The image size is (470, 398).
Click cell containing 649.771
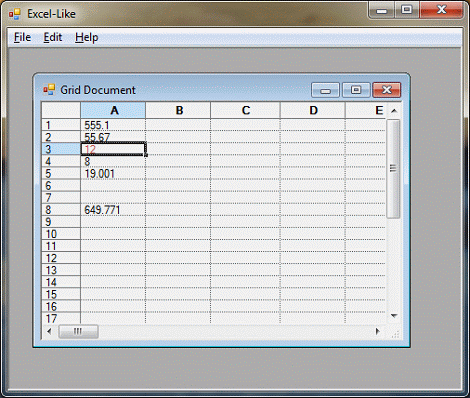pyautogui.click(x=113, y=210)
